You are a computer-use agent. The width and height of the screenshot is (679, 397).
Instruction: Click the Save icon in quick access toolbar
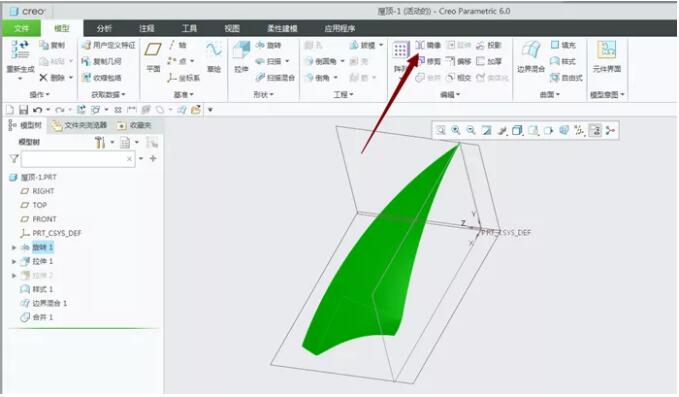click(23, 110)
